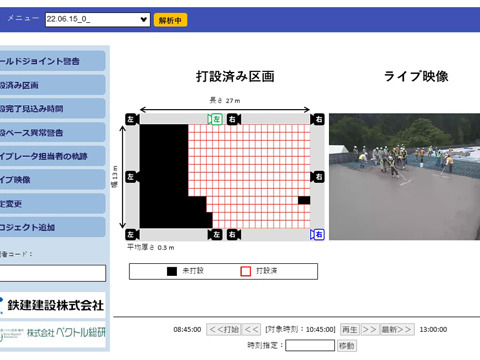Click the isolated black unpoured cell on right of grid
This screenshot has width=480, height=360.
coord(304,200)
